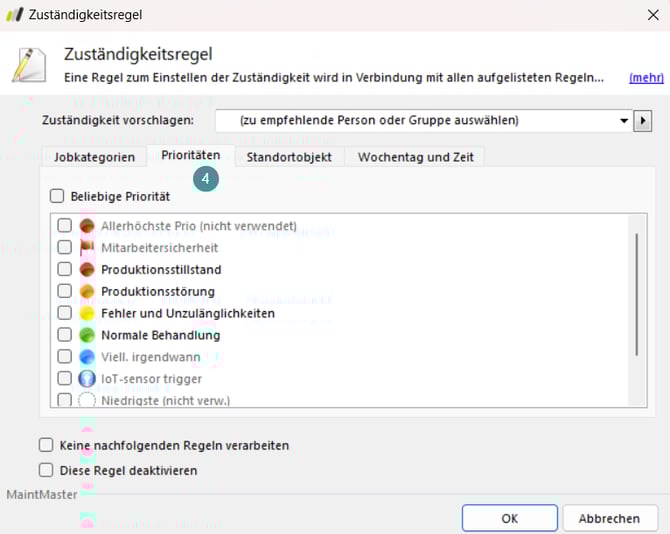Check the Allerhöchste Prio (nicht verwendet) box

65,225
